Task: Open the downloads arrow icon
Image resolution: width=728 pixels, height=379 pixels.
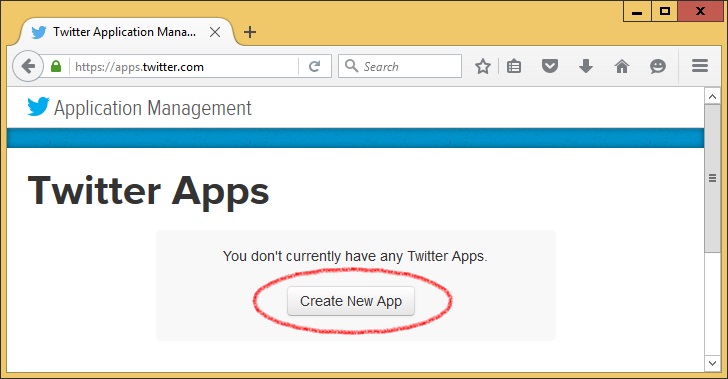Action: pos(586,66)
